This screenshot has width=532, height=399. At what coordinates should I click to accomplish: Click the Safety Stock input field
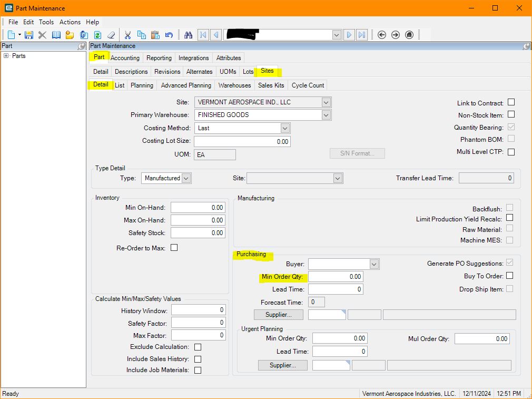pyautogui.click(x=198, y=233)
